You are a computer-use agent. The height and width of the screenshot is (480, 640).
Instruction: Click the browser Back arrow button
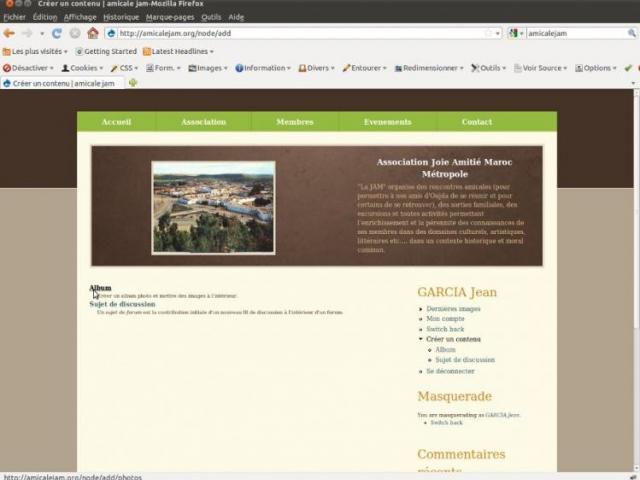click(x=9, y=33)
